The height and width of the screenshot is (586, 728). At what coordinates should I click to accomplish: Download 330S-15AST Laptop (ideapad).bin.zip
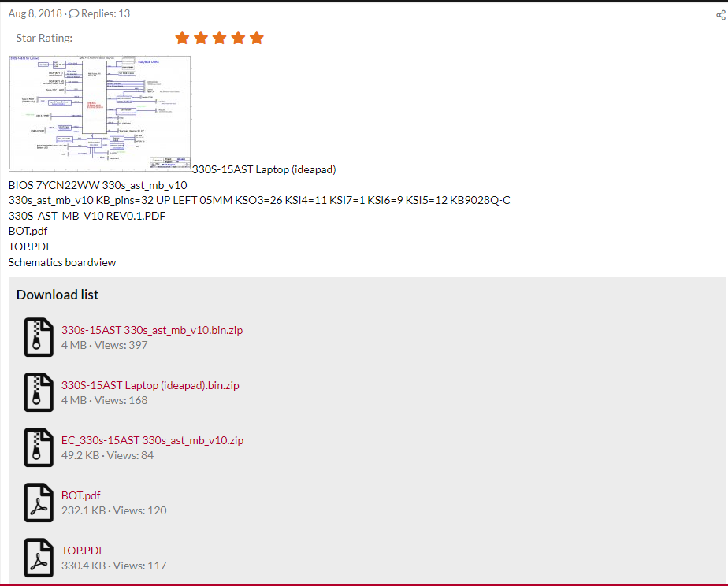pyautogui.click(x=150, y=385)
